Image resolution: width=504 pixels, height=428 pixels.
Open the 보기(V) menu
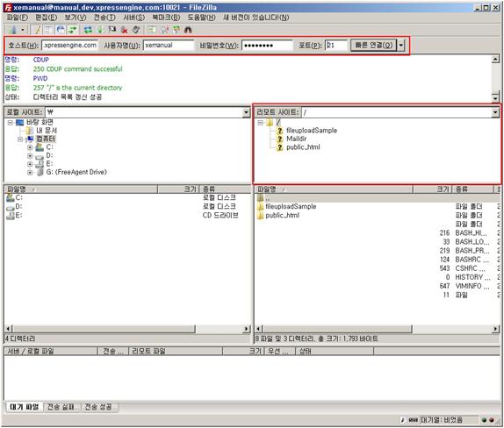76,18
